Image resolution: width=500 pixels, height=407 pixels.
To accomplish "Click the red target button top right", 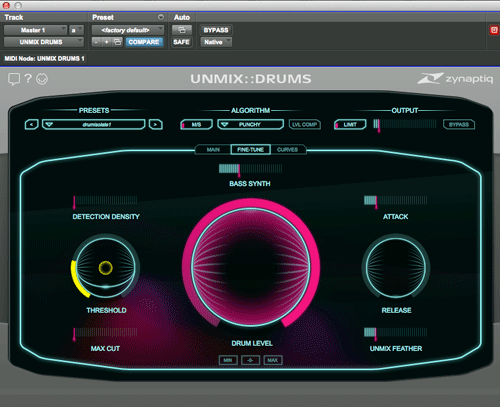I will [494, 30].
